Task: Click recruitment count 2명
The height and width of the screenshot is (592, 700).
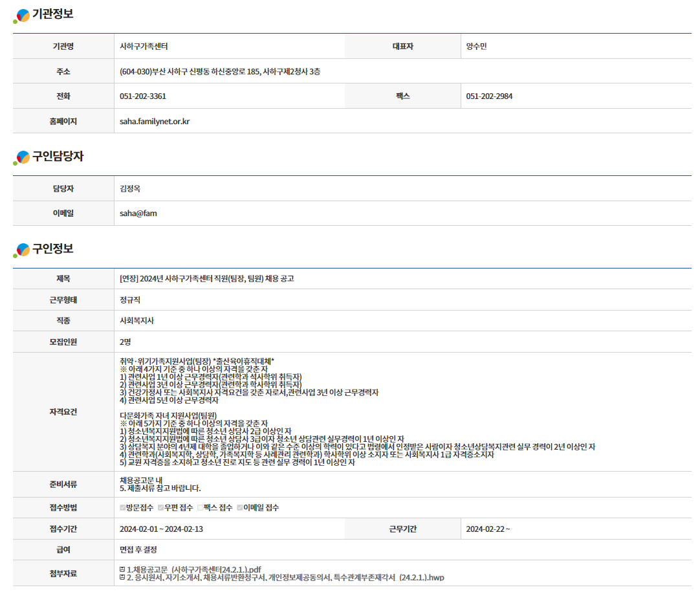Action: tap(125, 342)
